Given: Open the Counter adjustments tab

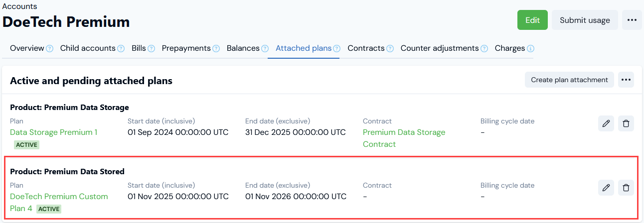Looking at the screenshot, I should coord(439,48).
